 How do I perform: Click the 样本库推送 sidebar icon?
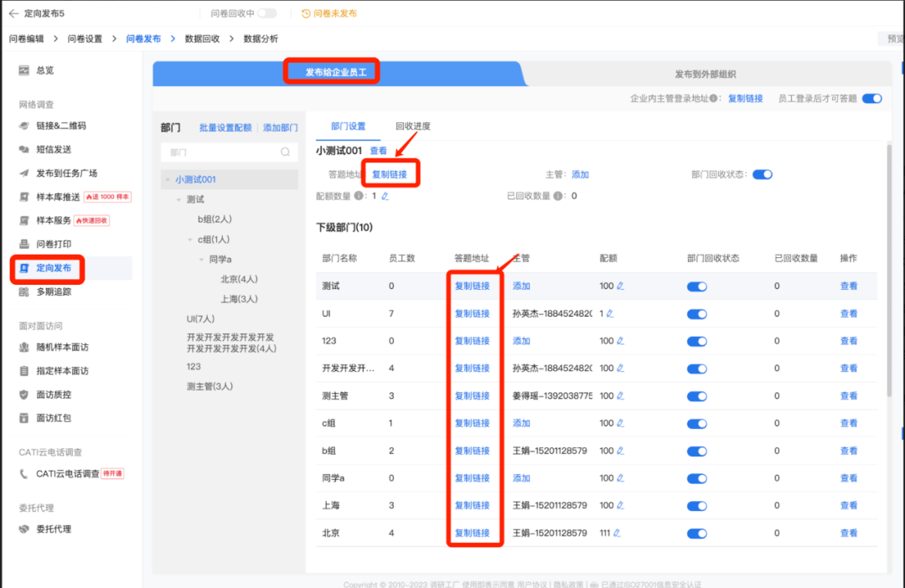23,198
